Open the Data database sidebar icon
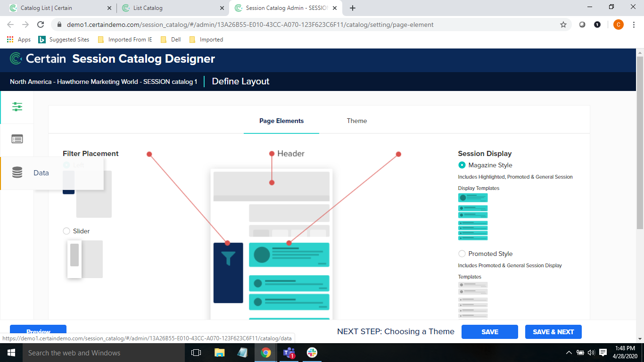644x362 pixels. pyautogui.click(x=17, y=173)
